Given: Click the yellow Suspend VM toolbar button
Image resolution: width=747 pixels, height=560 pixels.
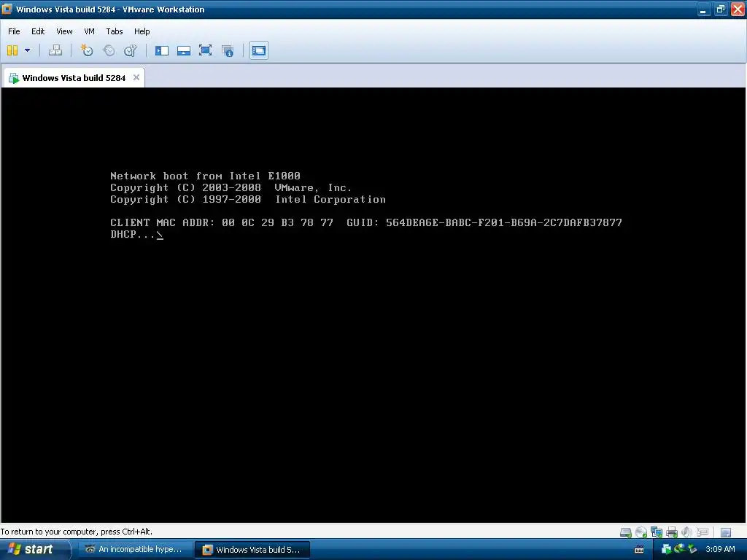Looking at the screenshot, I should point(12,50).
